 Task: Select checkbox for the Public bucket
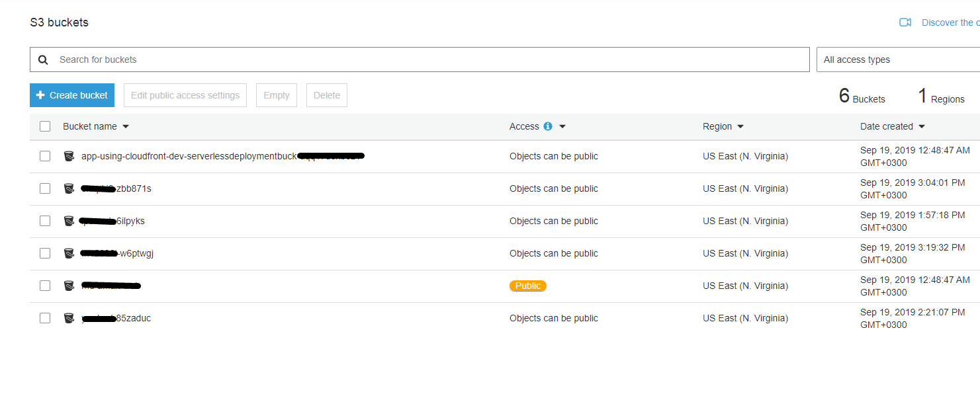45,286
